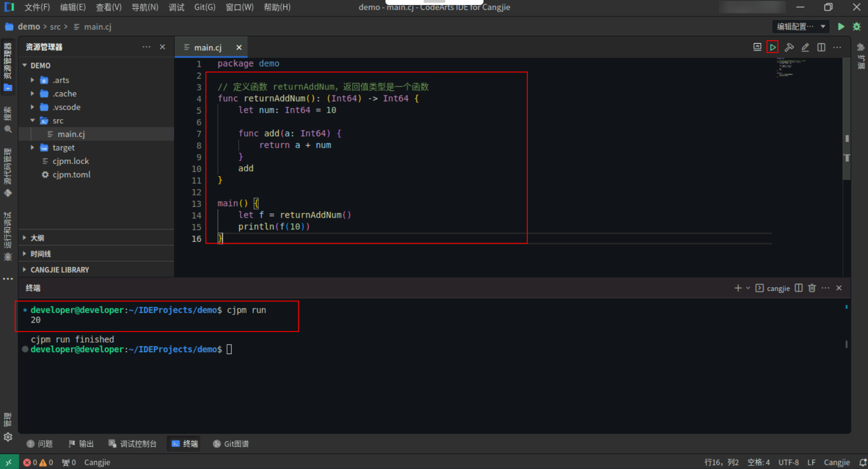The height and width of the screenshot is (469, 868).
Task: Split the terminal panel
Action: (799, 288)
